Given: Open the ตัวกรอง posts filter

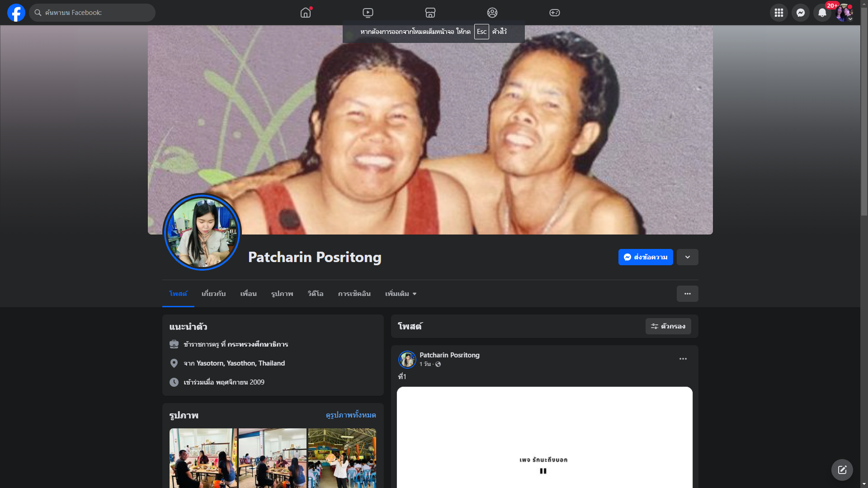Looking at the screenshot, I should tap(668, 326).
